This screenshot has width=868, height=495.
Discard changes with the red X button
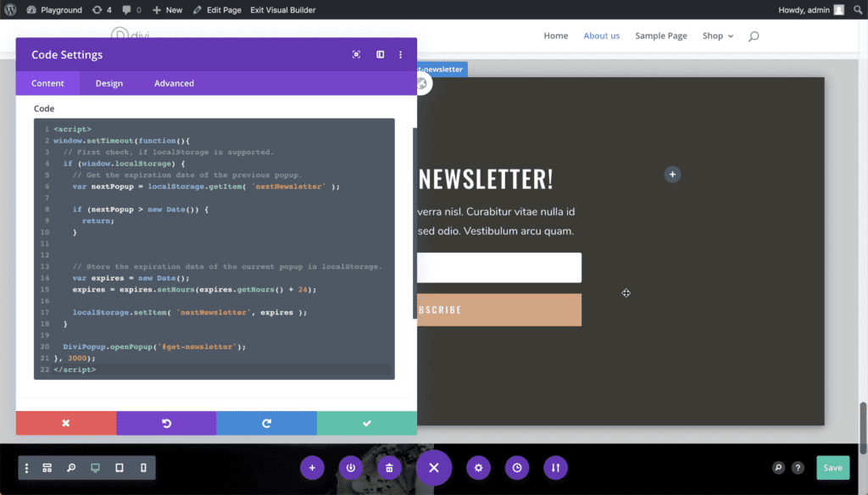click(x=66, y=423)
